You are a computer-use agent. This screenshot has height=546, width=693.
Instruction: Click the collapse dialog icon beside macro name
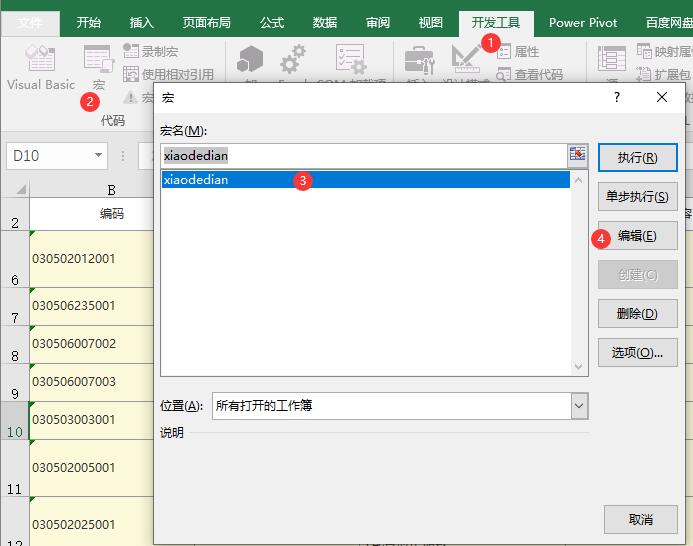(x=577, y=154)
